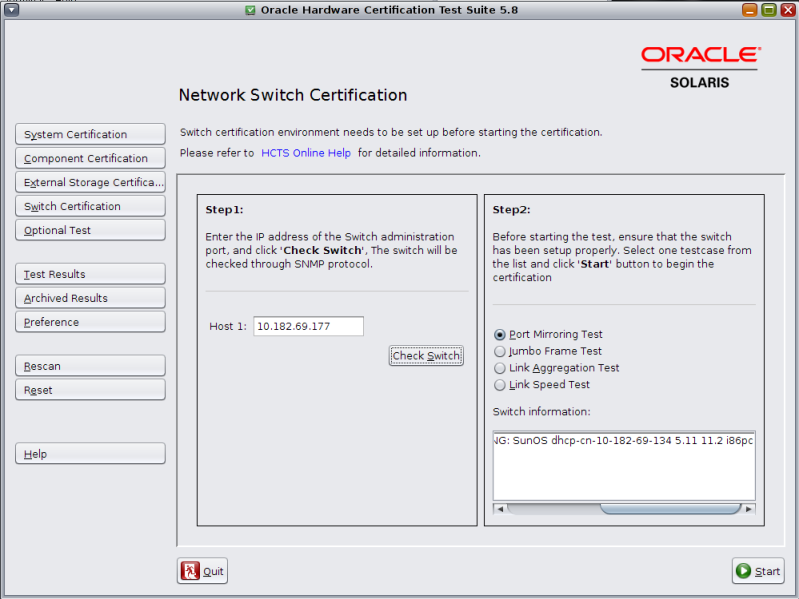Click the 'Network Switch Certification' heading
Screen dimensions: 799x599
pyautogui.click(x=293, y=95)
